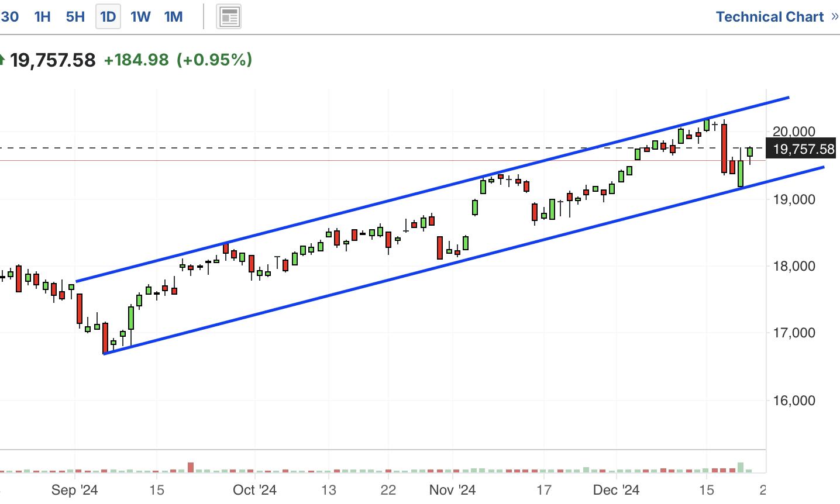Click the 22 date label on time axis
Image resolution: width=840 pixels, height=504 pixels.
coord(388,489)
